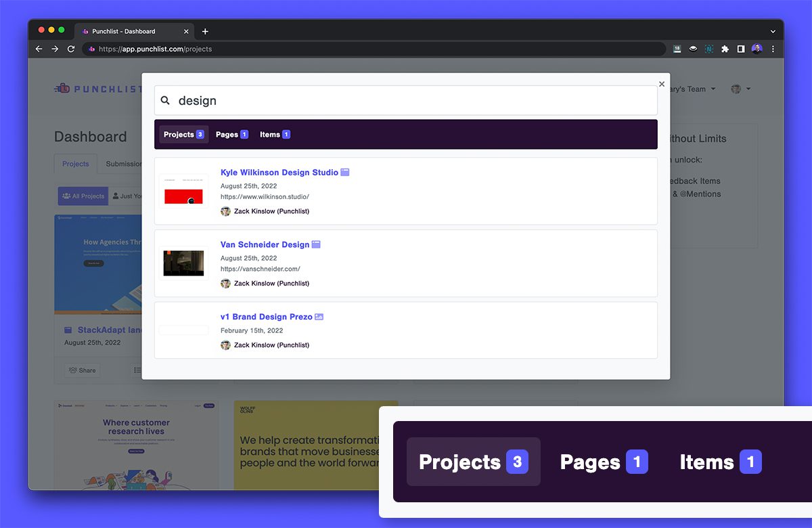The image size is (812, 528).
Task: Expand the tab search chevron in the browser
Action: coord(773,31)
